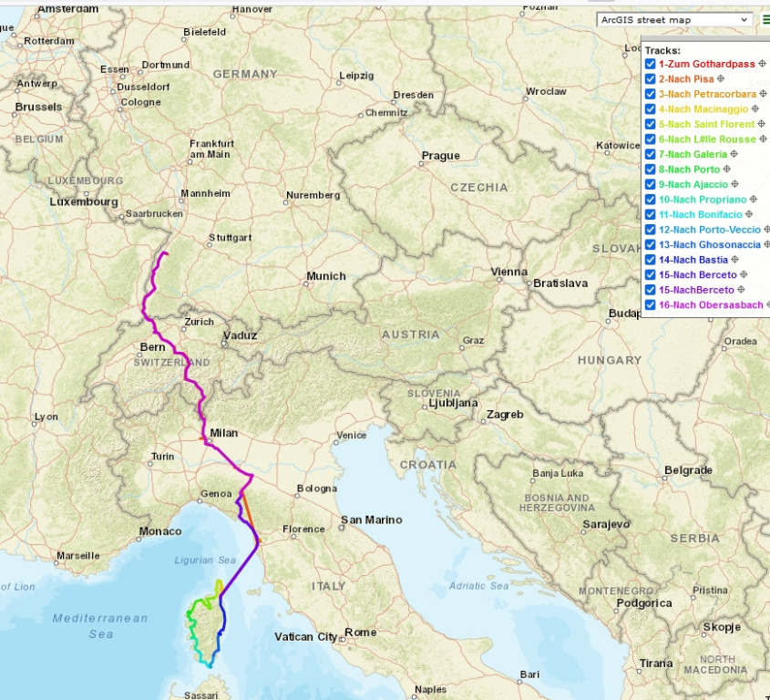Viewport: 770px width, 700px height.
Task: Uncheck the 3-Nach Petracorbara track checkbox
Action: pos(650,95)
